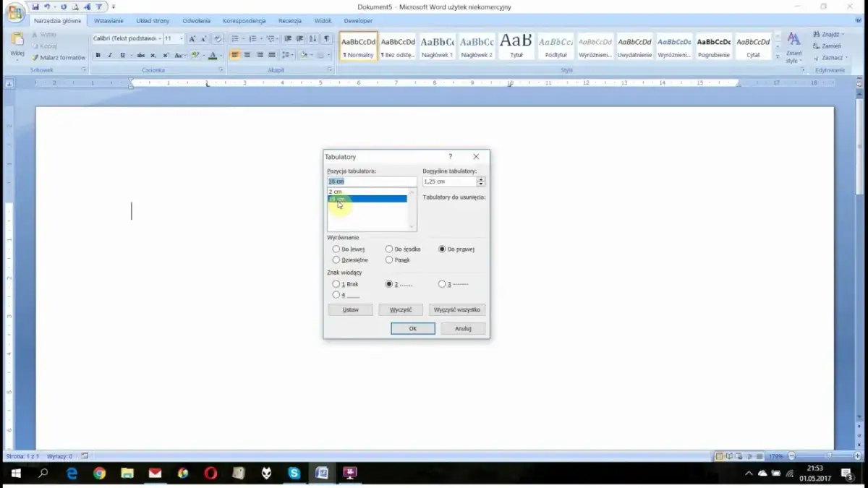Select the Malarz formatów format painter
Viewport: 868px width, 488px height.
(58, 57)
